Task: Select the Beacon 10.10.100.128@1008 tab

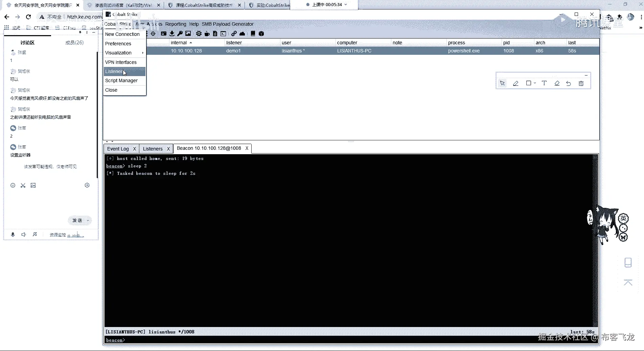Action: 209,148
